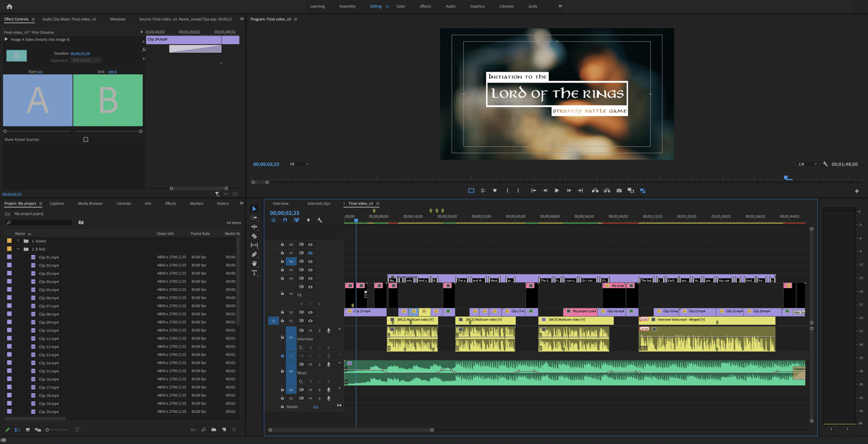Select the Selection arrow tool
This screenshot has width=868, height=444.
254,209
